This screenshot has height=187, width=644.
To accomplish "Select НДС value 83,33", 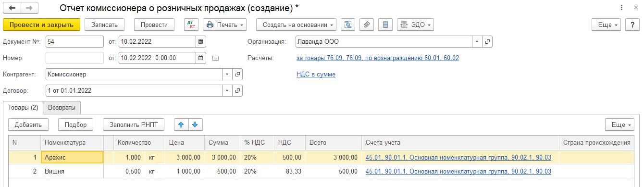I will pyautogui.click(x=289, y=171).
